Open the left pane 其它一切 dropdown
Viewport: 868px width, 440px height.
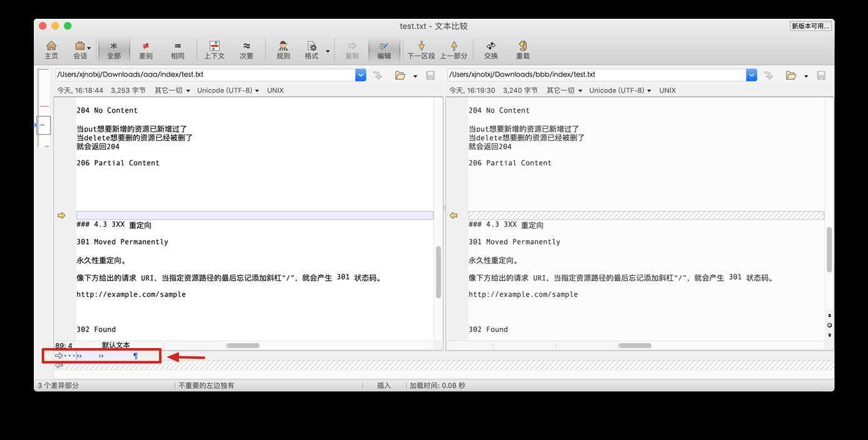172,90
